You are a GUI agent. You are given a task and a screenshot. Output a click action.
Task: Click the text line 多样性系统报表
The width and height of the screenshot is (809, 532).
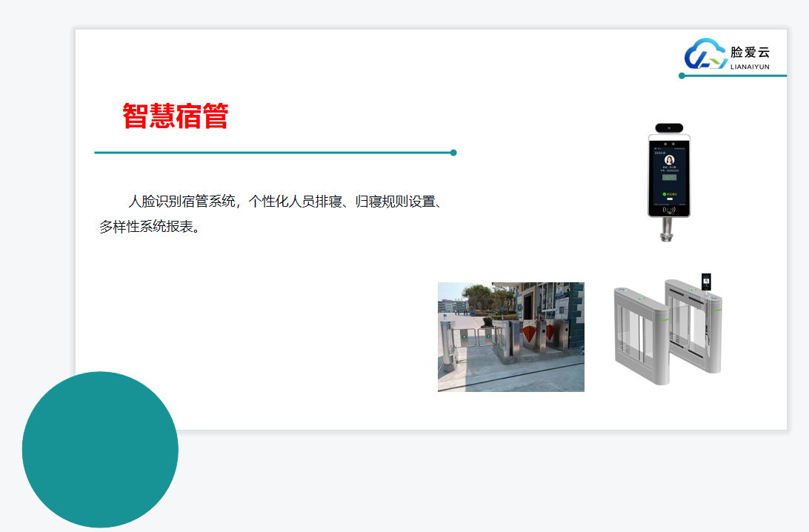[x=150, y=227]
